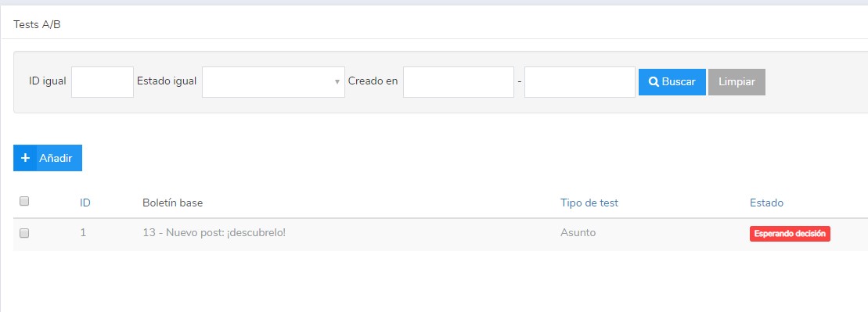
Task: Toggle the select-all checkbox in table header
Action: [24, 202]
